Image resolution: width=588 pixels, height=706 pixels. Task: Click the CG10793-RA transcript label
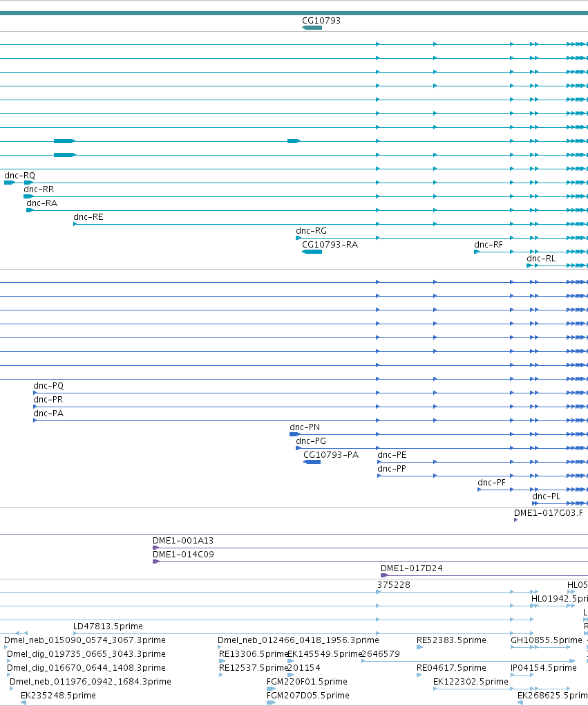tap(330, 245)
